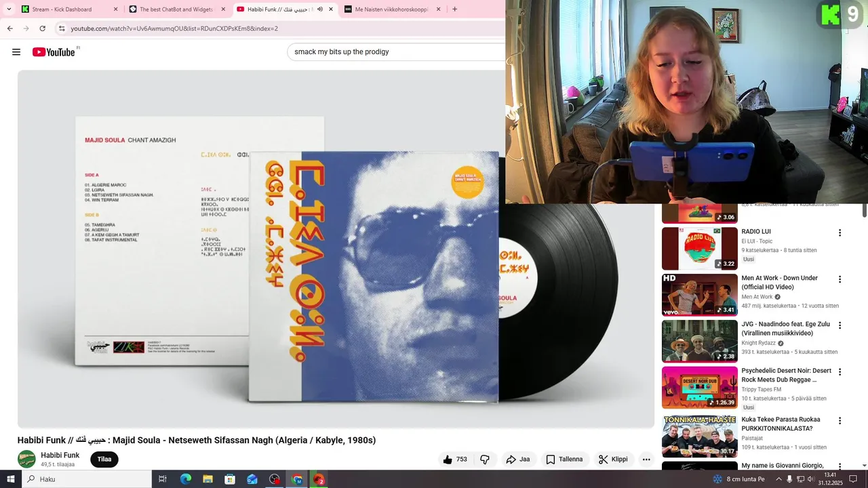868x488 pixels.
Task: Switch to Stream - Kick Dashboard tab
Action: click(69, 9)
